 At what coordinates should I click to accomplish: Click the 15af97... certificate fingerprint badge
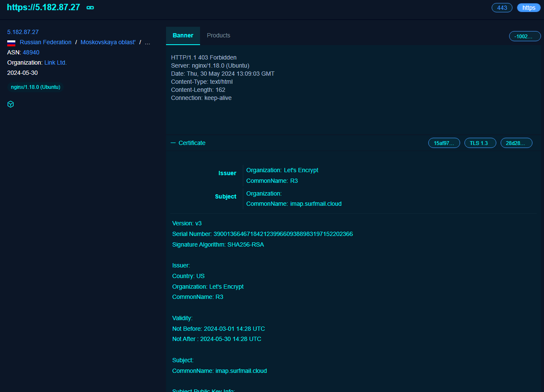click(x=444, y=143)
